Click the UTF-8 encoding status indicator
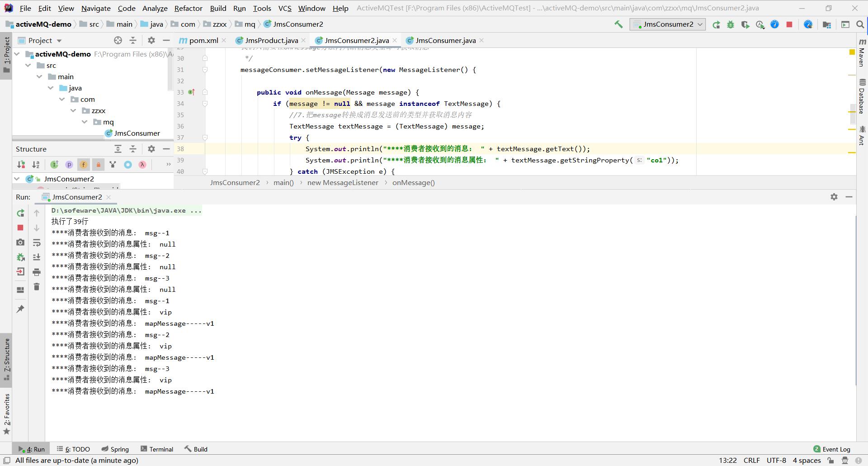 (776, 461)
